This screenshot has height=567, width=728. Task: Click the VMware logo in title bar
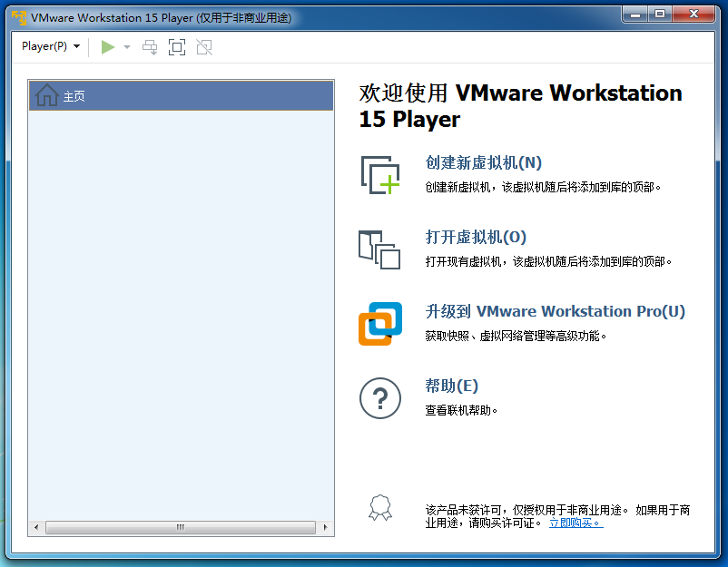pos(19,17)
